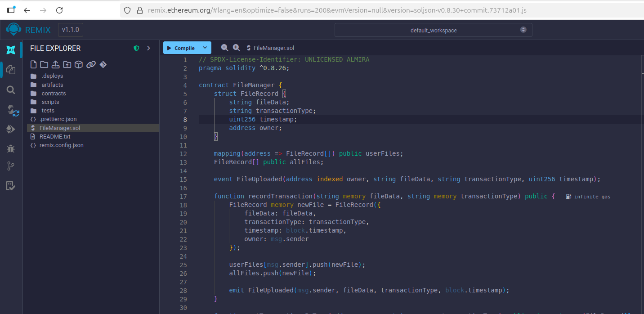Viewport: 644px width, 314px height.
Task: Click the address bar padlock icon
Action: [139, 10]
